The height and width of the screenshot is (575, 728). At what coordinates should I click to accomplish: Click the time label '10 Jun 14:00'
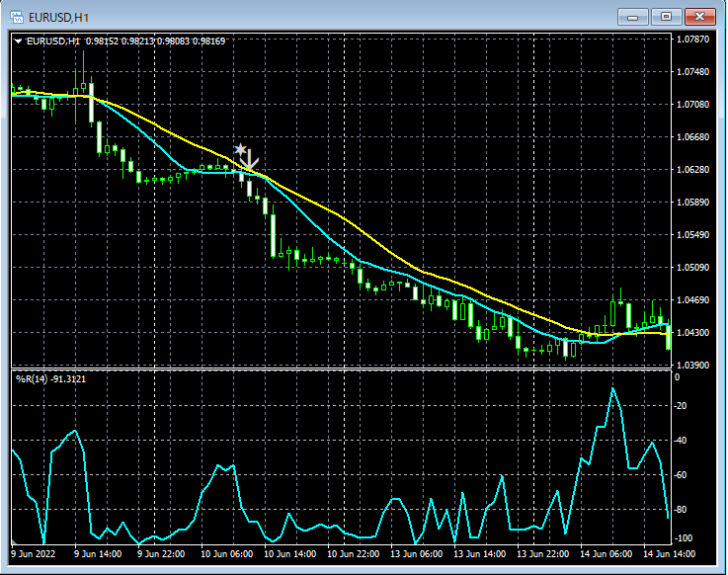289,553
